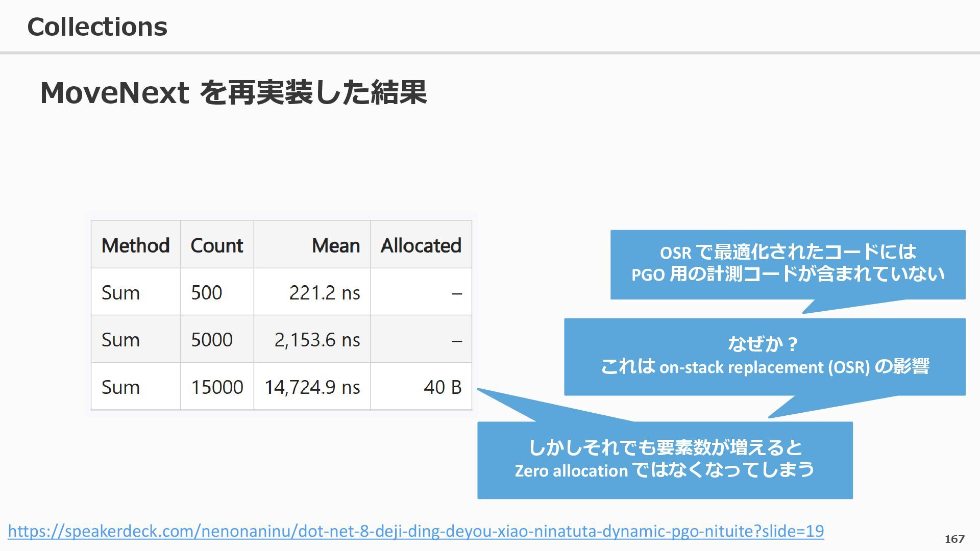Click the MoveNext heading text
Screen dimensions: 980x551
coord(233,93)
